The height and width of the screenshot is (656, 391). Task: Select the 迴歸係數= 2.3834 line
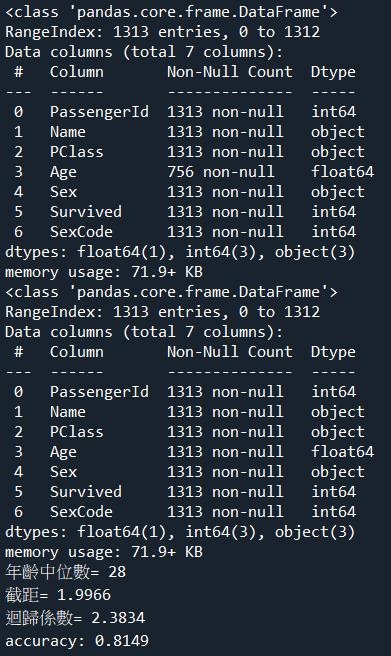(x=75, y=618)
